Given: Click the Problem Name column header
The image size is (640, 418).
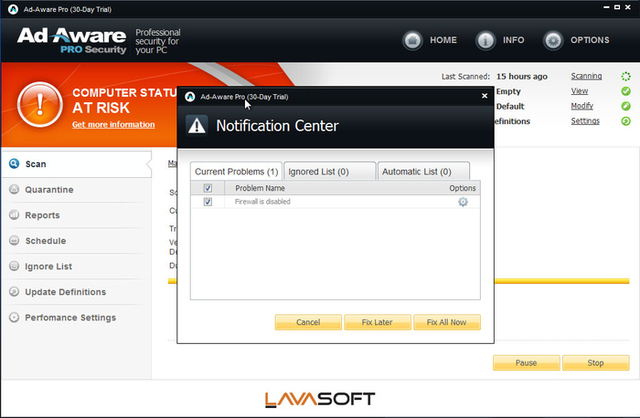Looking at the screenshot, I should tap(260, 188).
